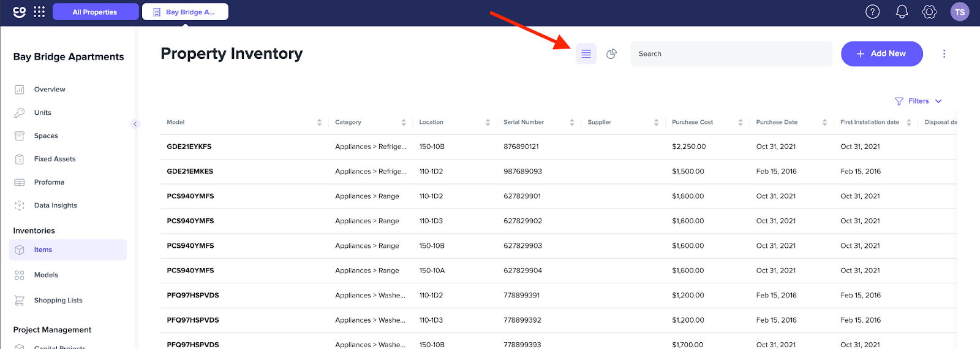Sort by Model column arrows

point(319,123)
